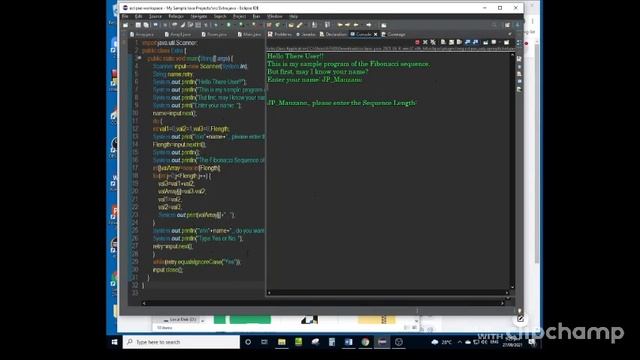This screenshot has height=360, width=640.
Task: Toggle show console when standard error changes
Action: tap(475, 42)
